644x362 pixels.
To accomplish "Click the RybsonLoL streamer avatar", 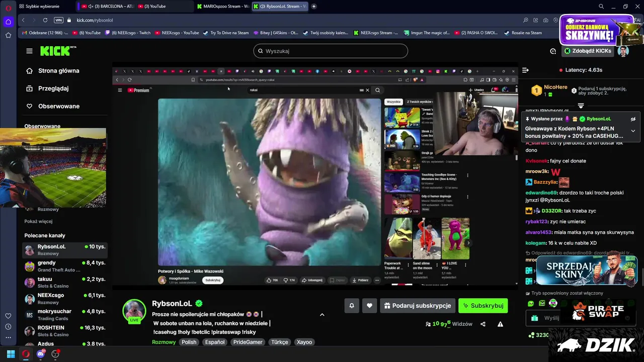I will pos(134,311).
